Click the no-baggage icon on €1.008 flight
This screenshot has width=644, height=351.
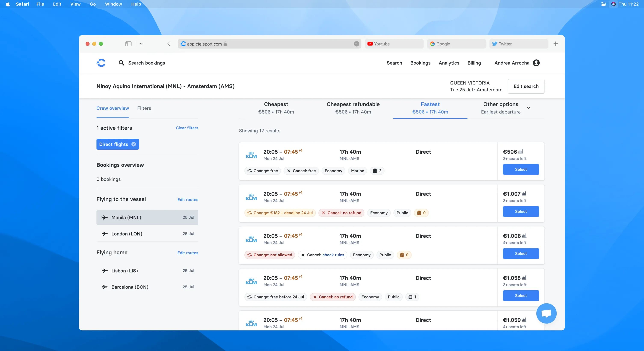402,255
